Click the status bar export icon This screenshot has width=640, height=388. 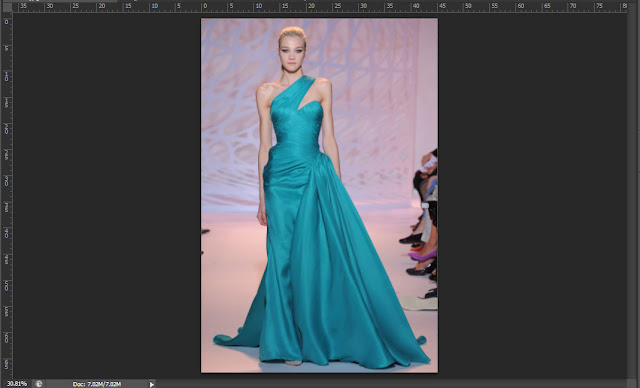pyautogui.click(x=38, y=384)
